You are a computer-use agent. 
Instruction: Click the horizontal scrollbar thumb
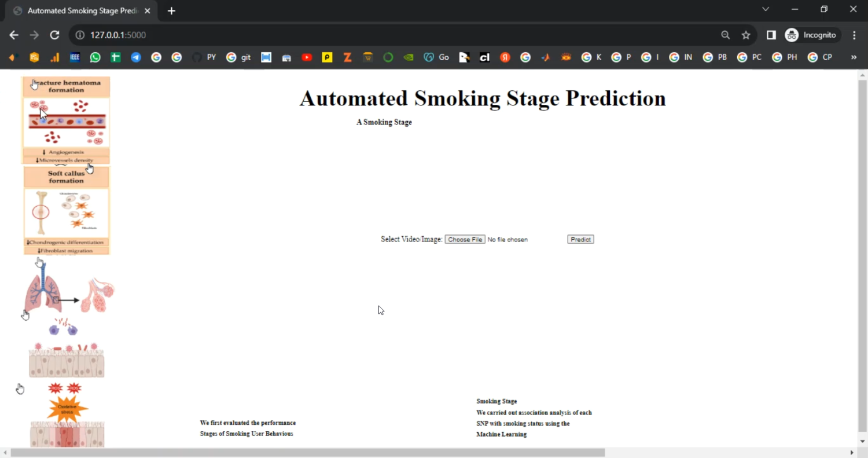point(308,453)
